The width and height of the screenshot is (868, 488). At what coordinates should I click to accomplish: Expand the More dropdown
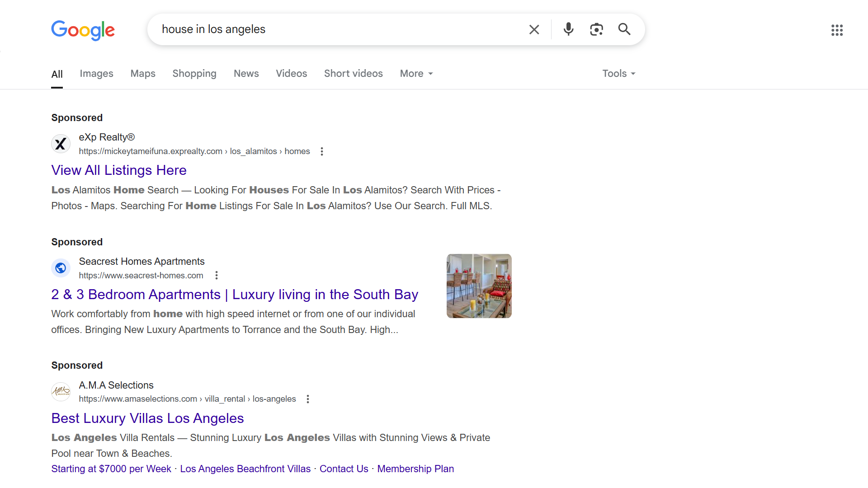pos(416,73)
